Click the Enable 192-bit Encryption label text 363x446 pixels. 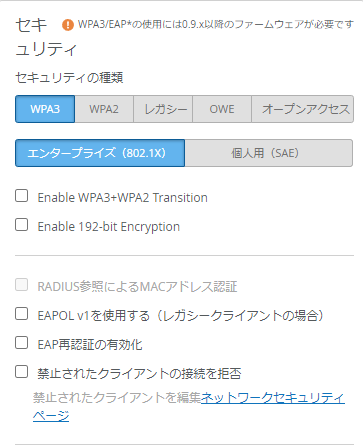(x=109, y=227)
